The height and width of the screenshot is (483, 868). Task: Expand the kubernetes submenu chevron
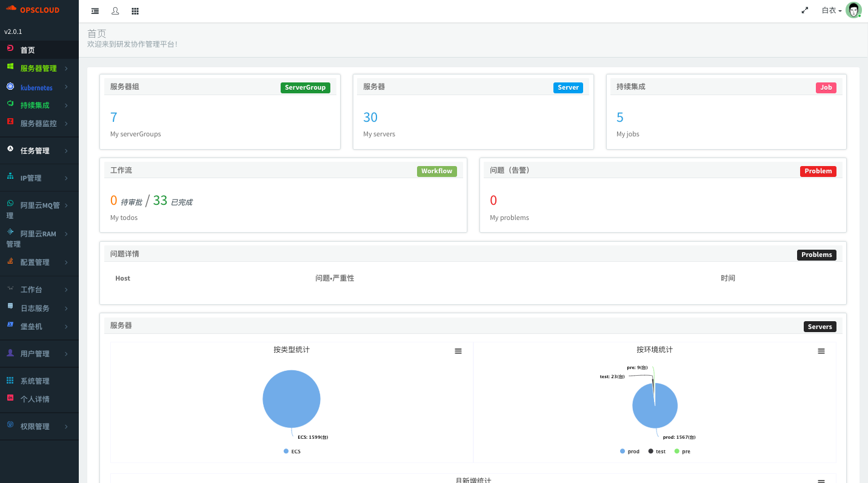tap(66, 87)
